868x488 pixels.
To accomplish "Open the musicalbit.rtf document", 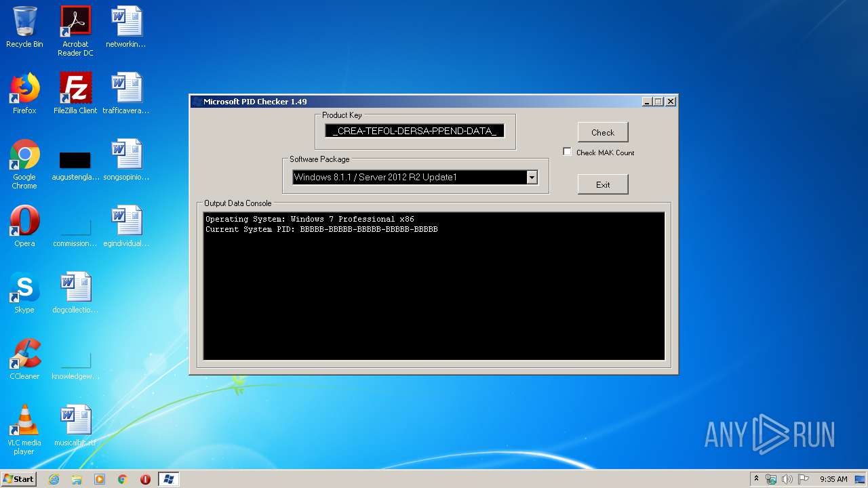I will point(75,426).
